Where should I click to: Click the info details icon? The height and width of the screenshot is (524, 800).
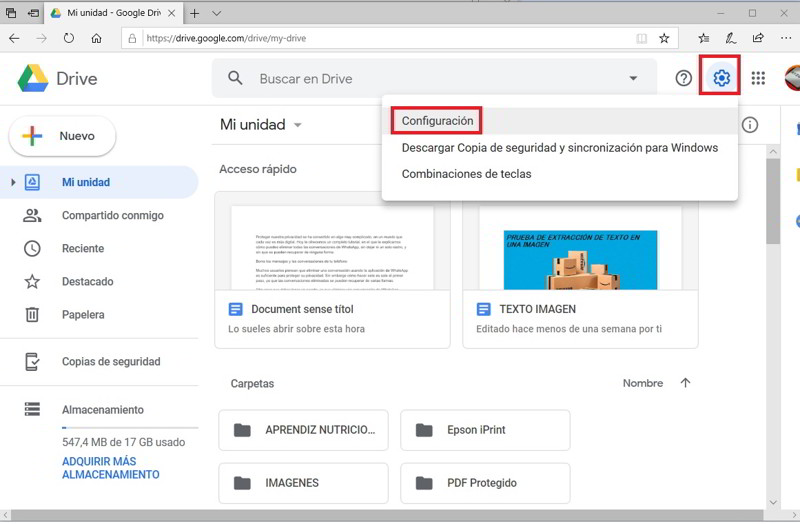[x=750, y=125]
